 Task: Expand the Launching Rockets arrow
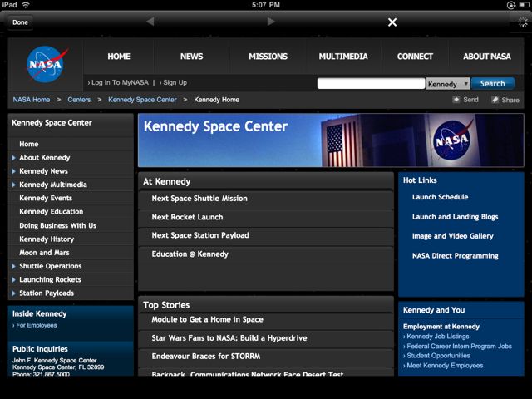13,280
